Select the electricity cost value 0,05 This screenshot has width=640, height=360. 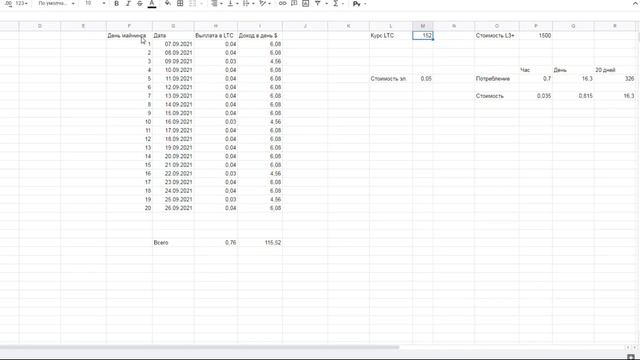[x=422, y=79]
